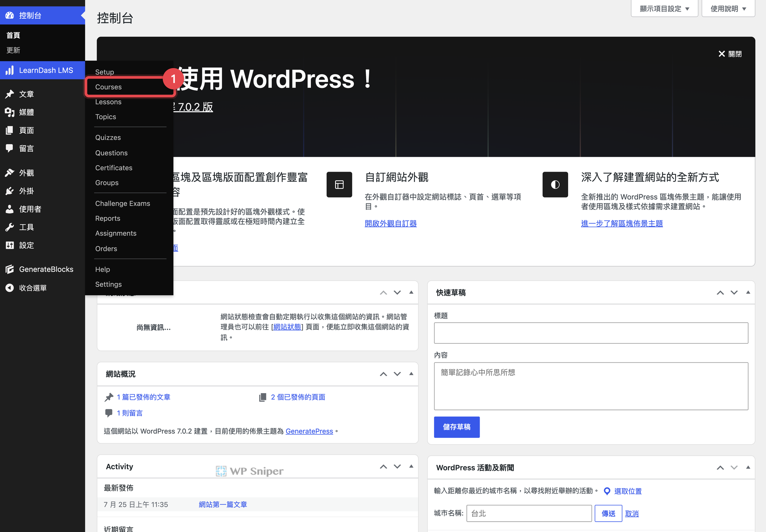Open Lessons in the LearnDash submenu
Image resolution: width=766 pixels, height=532 pixels.
(108, 102)
